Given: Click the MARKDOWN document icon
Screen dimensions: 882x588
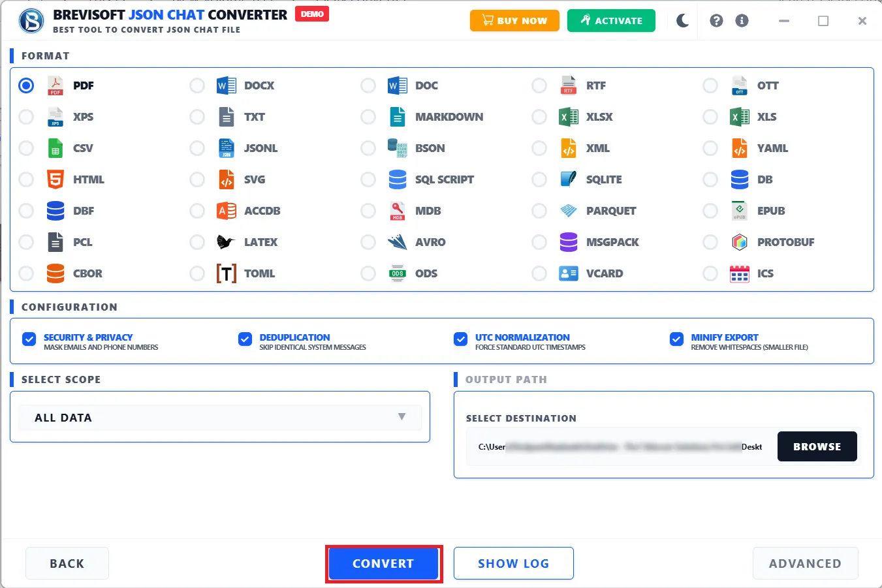Looking at the screenshot, I should (398, 117).
